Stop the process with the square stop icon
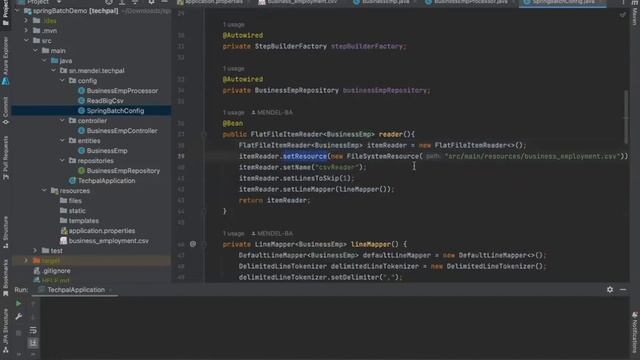The image size is (640, 360). click(18, 333)
